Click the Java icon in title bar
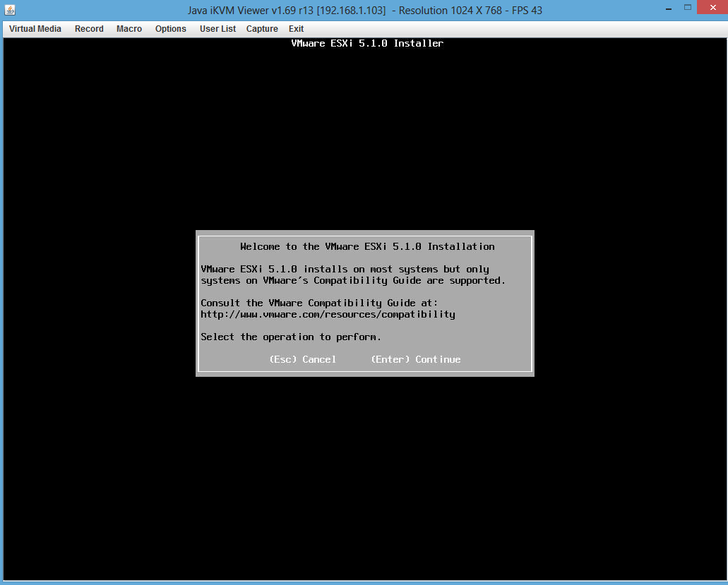The width and height of the screenshot is (728, 585). coord(10,10)
